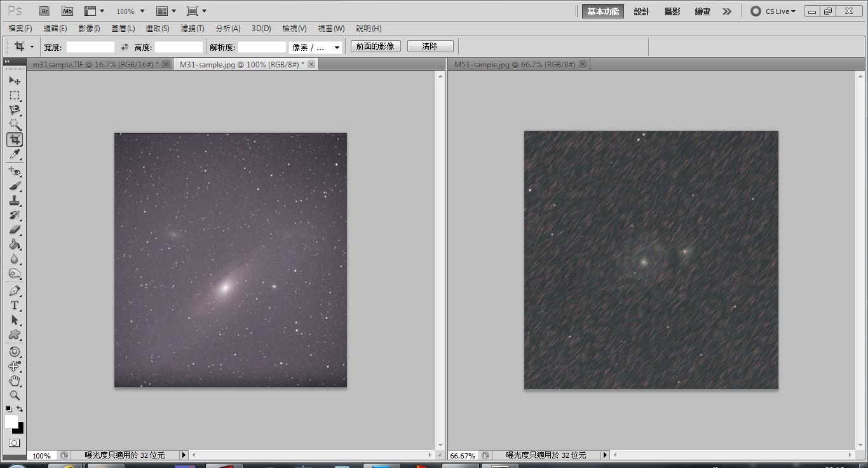Click the foreground color swatch
The width and height of the screenshot is (868, 468).
coord(11,422)
